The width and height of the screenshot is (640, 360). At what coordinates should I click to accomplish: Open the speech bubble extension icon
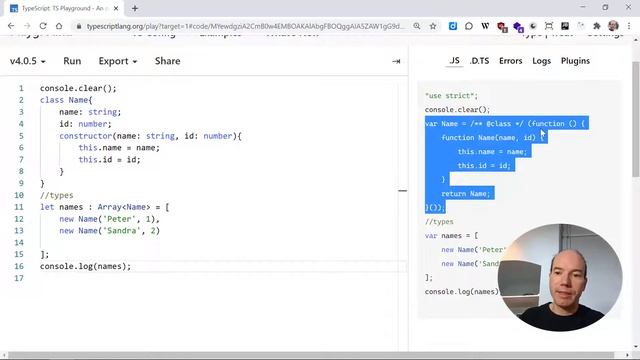[469, 26]
